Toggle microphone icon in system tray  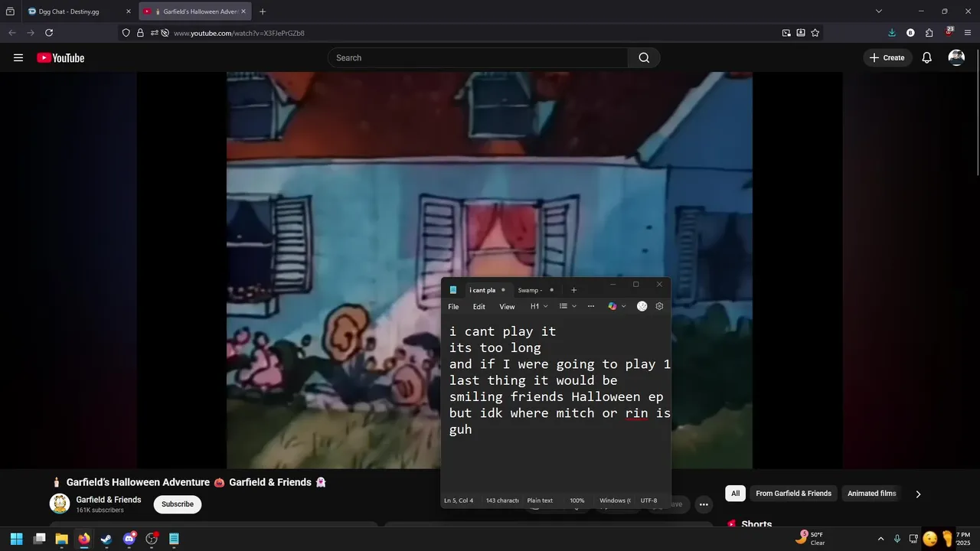point(897,539)
